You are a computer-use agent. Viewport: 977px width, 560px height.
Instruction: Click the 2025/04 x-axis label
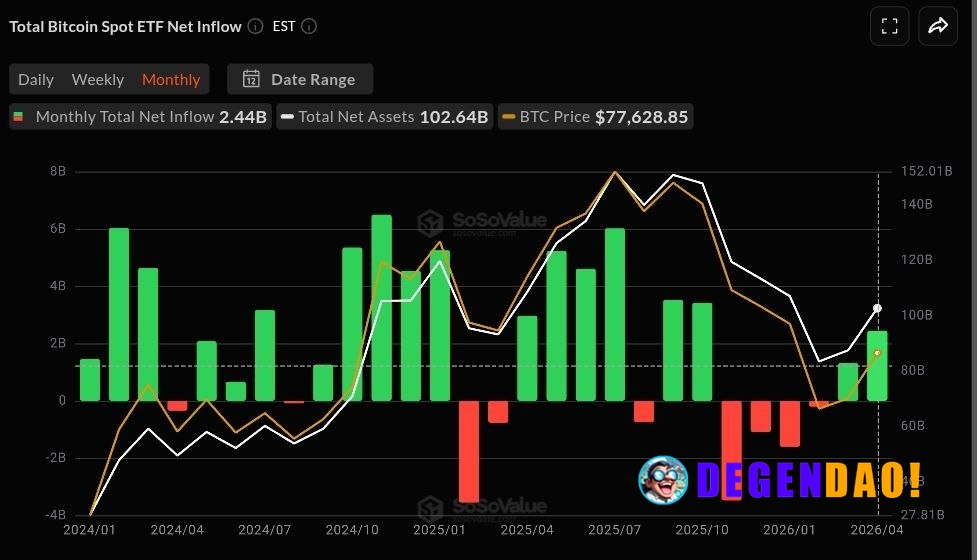click(x=527, y=530)
